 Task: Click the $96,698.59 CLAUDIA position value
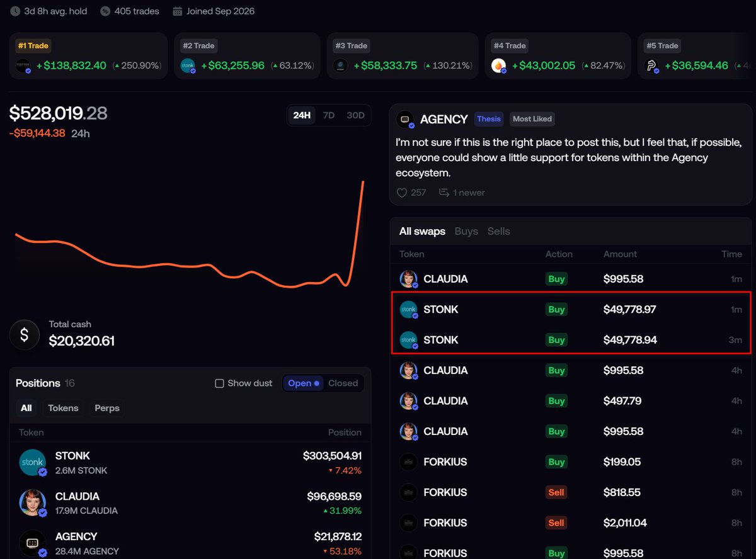335,497
